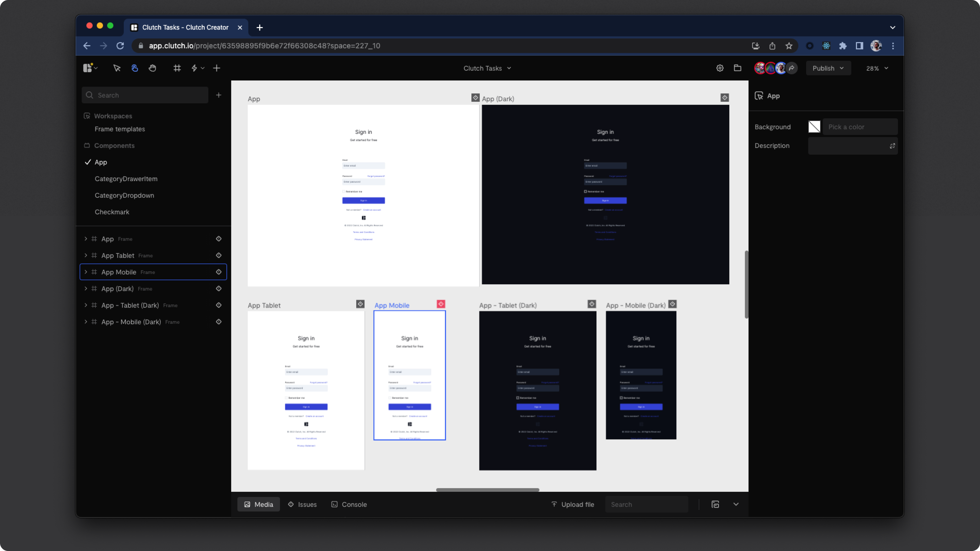
Task: Toggle diamond icon on App (Dark) row
Action: pyautogui.click(x=219, y=289)
